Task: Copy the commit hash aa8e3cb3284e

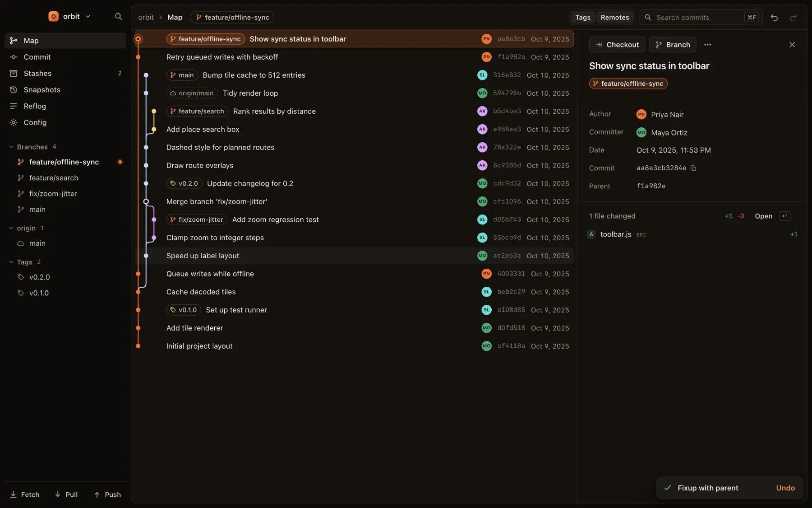Action: [x=693, y=168]
